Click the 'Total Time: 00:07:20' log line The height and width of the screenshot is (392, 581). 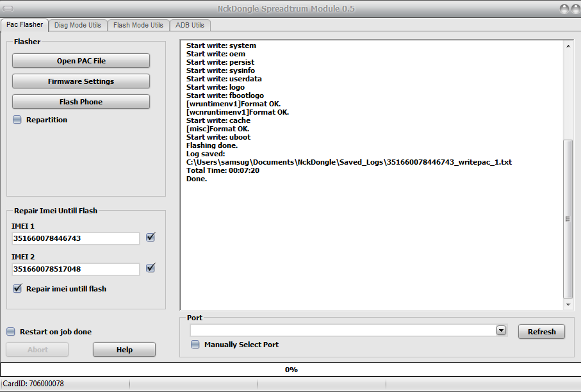(x=223, y=170)
